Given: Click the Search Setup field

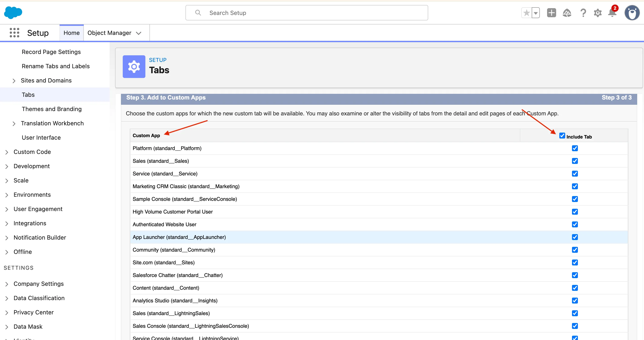Looking at the screenshot, I should click(x=307, y=13).
